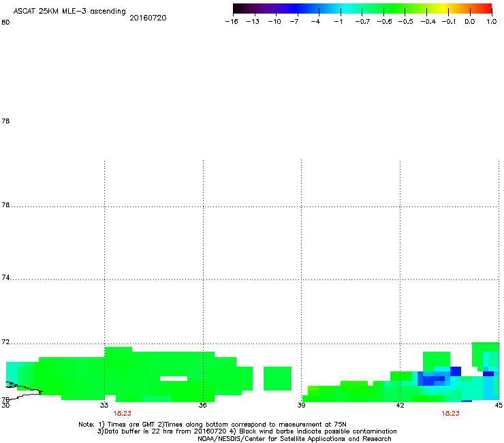The width and height of the screenshot is (504, 443).
Task: Click the -0.6 color scale label
Action: (384, 22)
